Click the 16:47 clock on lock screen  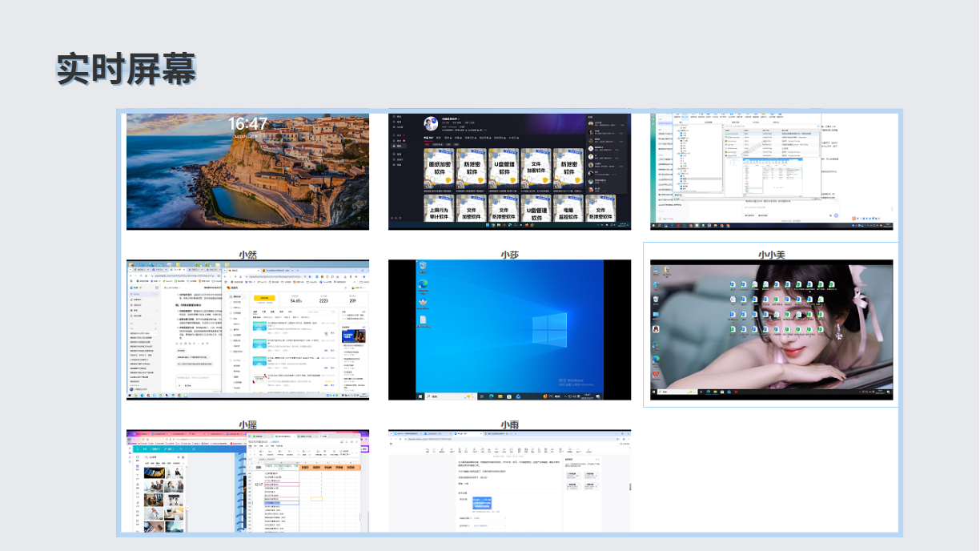point(247,124)
